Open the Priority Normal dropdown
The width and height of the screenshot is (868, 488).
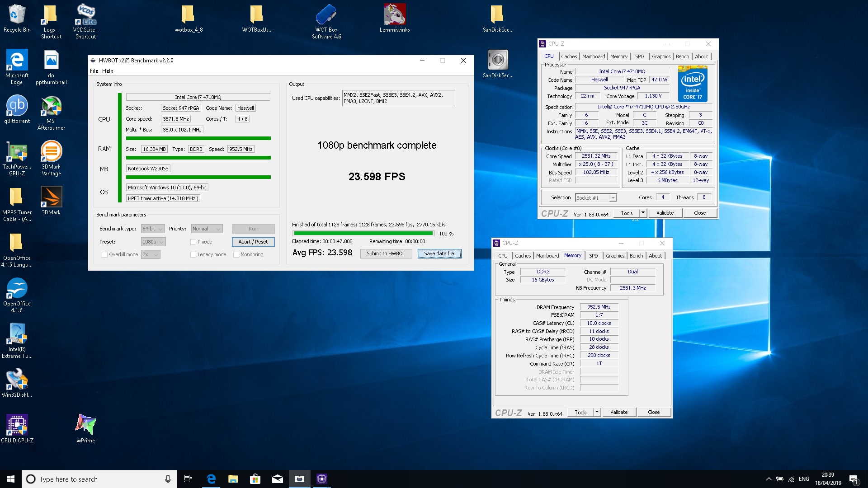[x=207, y=229]
